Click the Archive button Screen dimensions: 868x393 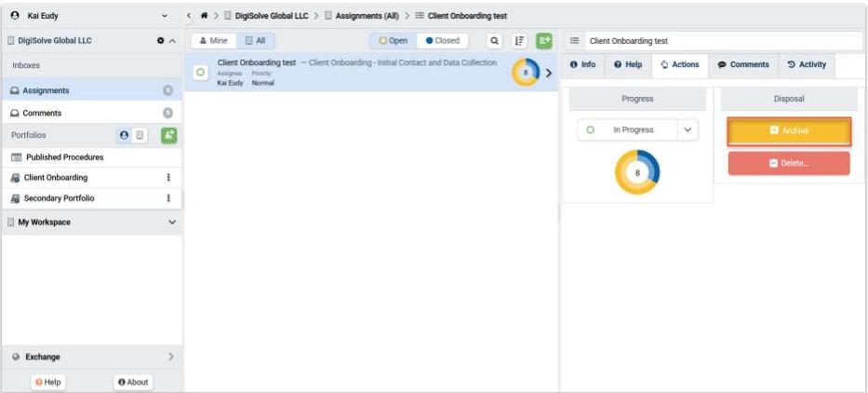point(789,130)
